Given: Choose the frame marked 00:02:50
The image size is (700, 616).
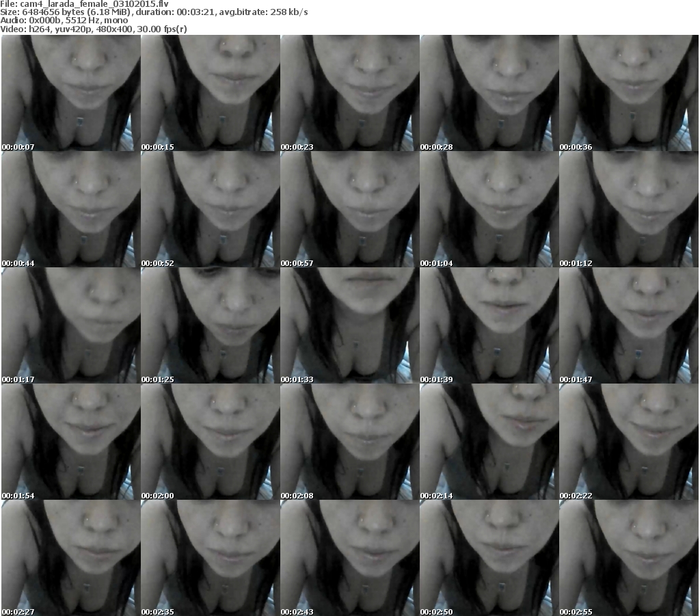Looking at the screenshot, I should [489, 558].
